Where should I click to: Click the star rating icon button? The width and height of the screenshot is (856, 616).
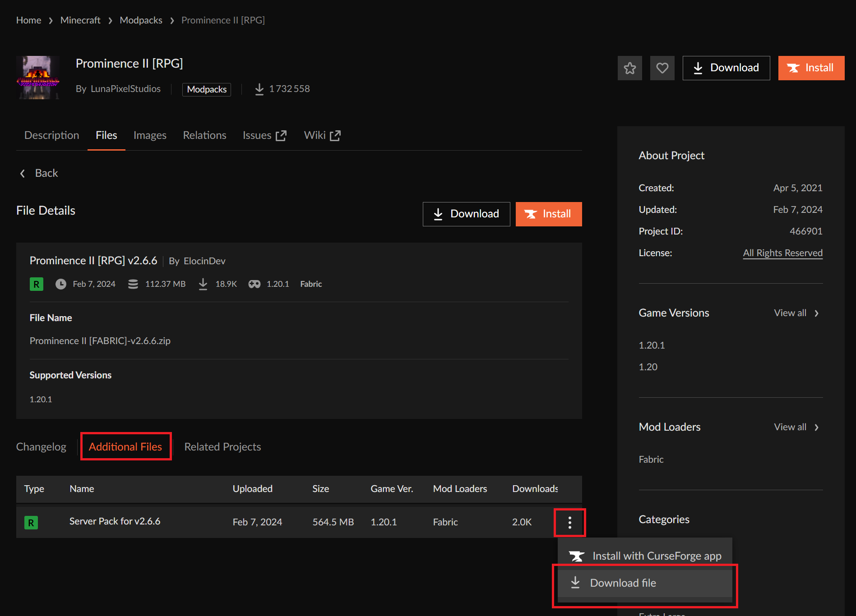pyautogui.click(x=629, y=68)
